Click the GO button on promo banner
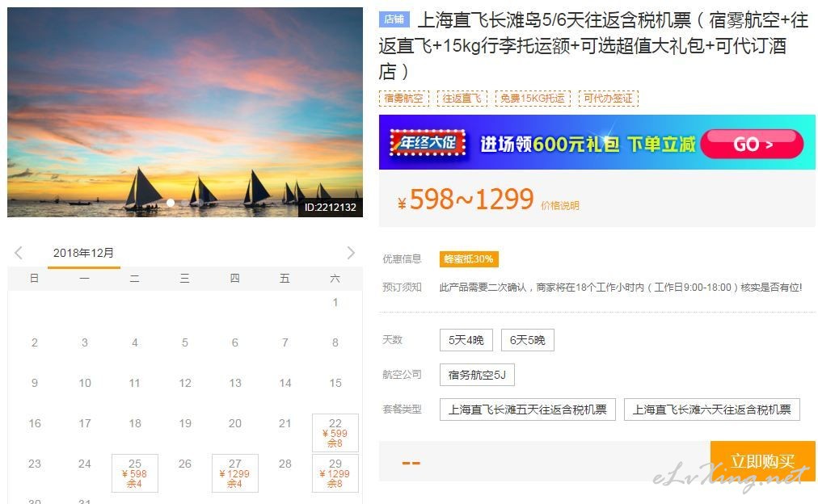The width and height of the screenshot is (818, 504). pos(753,144)
